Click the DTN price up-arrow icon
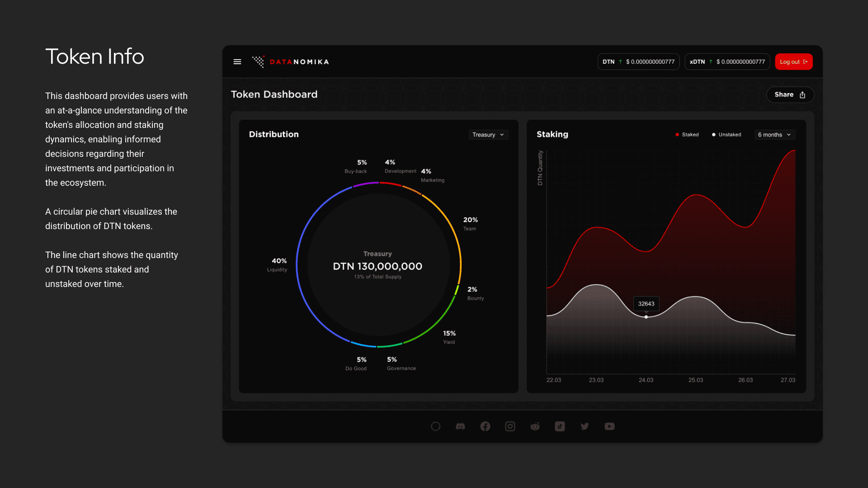Viewport: 868px width, 488px height. point(620,62)
